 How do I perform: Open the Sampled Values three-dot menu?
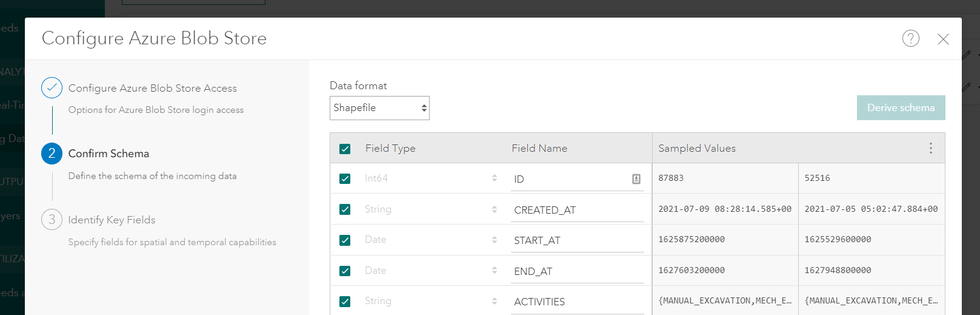point(931,148)
